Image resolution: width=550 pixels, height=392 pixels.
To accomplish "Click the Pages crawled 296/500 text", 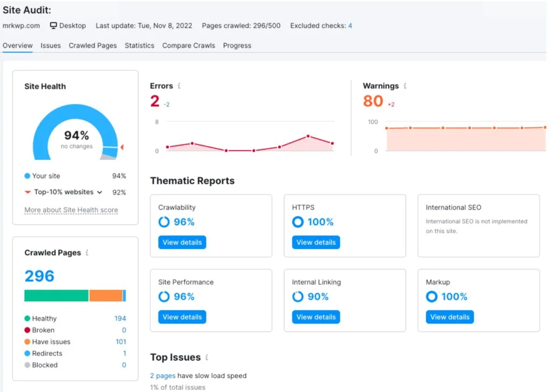I will coord(241,26).
